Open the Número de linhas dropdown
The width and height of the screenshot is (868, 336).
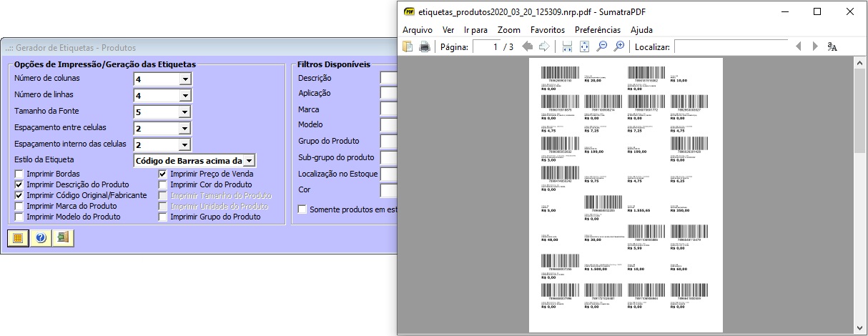click(185, 96)
